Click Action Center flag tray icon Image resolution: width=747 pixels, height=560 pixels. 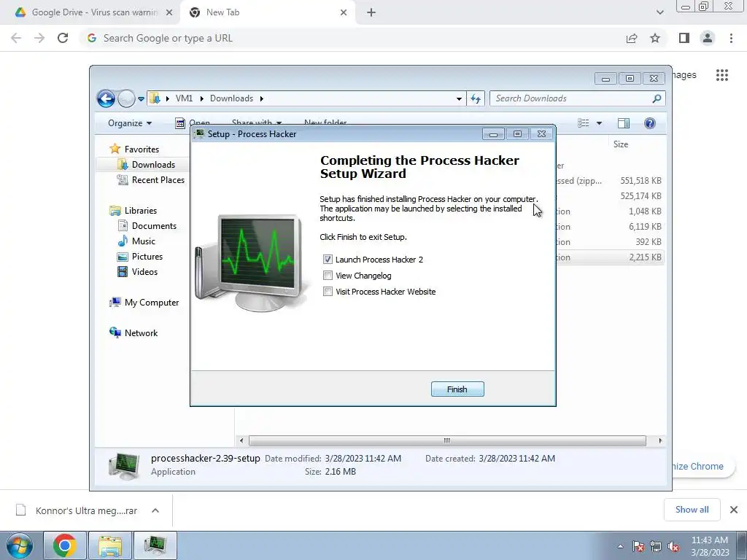tap(638, 546)
